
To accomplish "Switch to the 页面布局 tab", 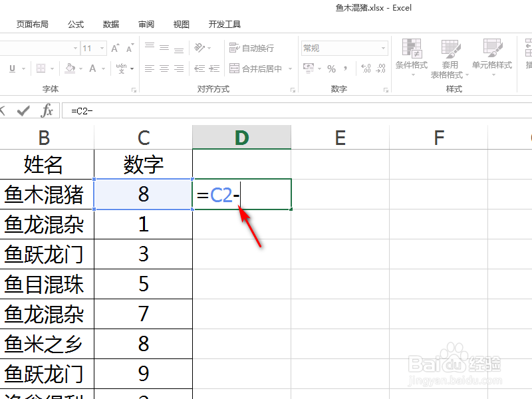I will [x=32, y=25].
